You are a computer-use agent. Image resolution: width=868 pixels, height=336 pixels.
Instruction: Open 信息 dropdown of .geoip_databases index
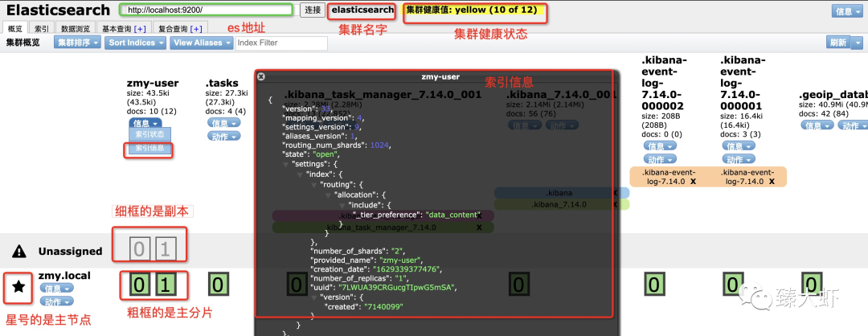tap(817, 125)
